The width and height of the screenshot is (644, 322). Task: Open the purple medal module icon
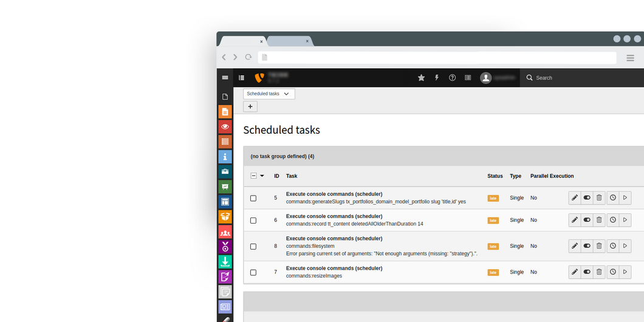[225, 247]
